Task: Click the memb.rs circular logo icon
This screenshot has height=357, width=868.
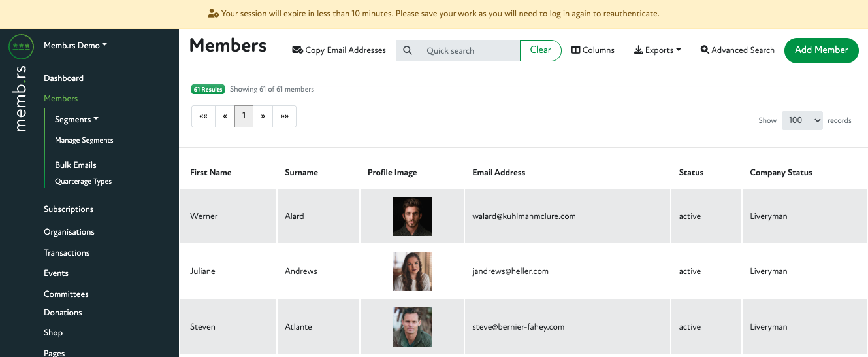Action: [x=22, y=46]
